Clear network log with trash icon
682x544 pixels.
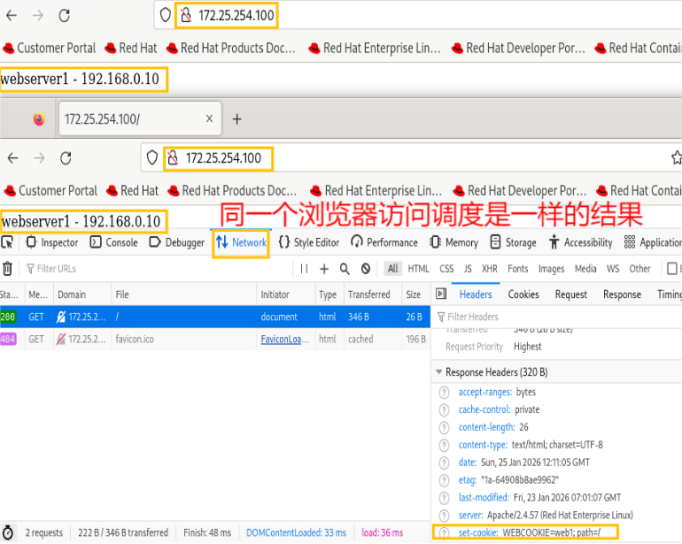coord(7,269)
